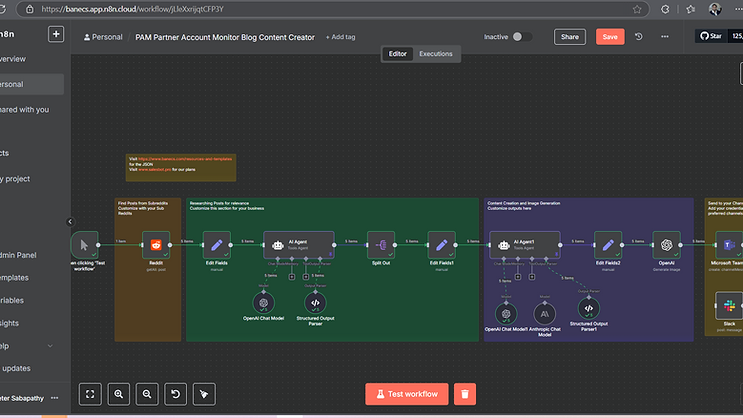743x418 pixels.
Task: Open the Edit Fields2 node
Action: tap(608, 245)
